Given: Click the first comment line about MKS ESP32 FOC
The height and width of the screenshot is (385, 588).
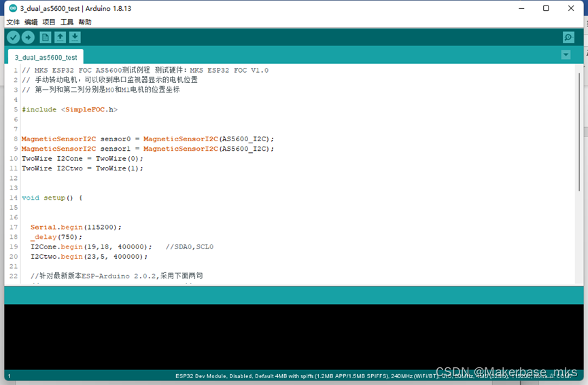Looking at the screenshot, I should 145,70.
